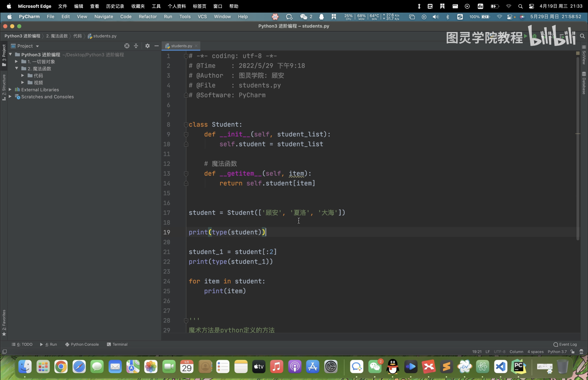The width and height of the screenshot is (588, 380).
Task: Click the Collapse All icon in Project panel
Action: click(136, 46)
